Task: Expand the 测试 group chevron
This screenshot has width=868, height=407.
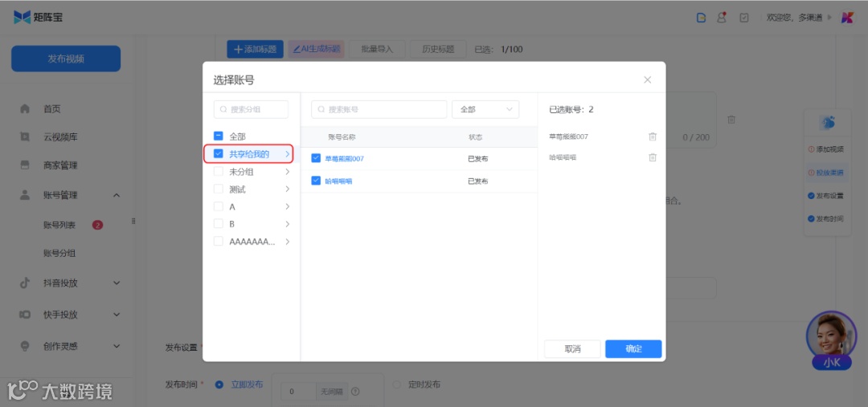Action: [287, 189]
